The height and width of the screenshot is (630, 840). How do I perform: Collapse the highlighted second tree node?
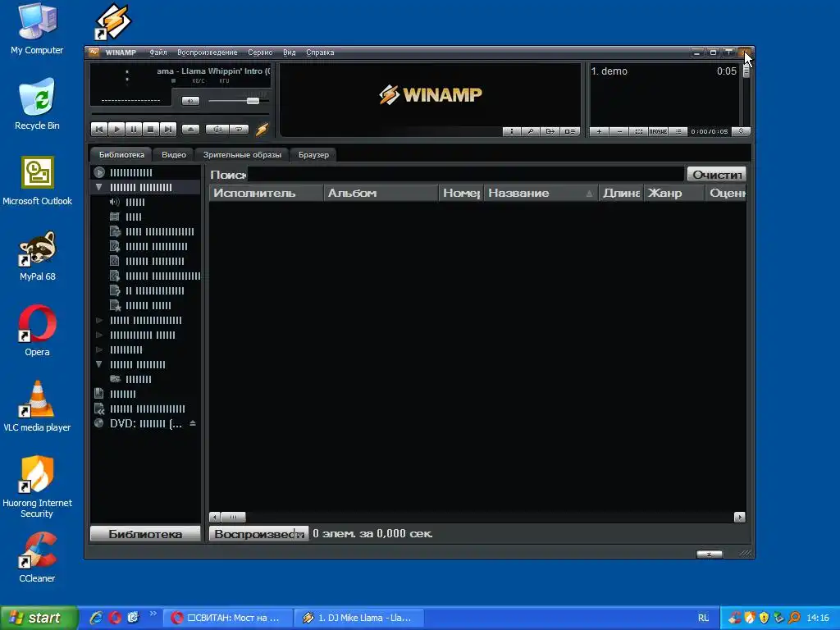(99, 188)
